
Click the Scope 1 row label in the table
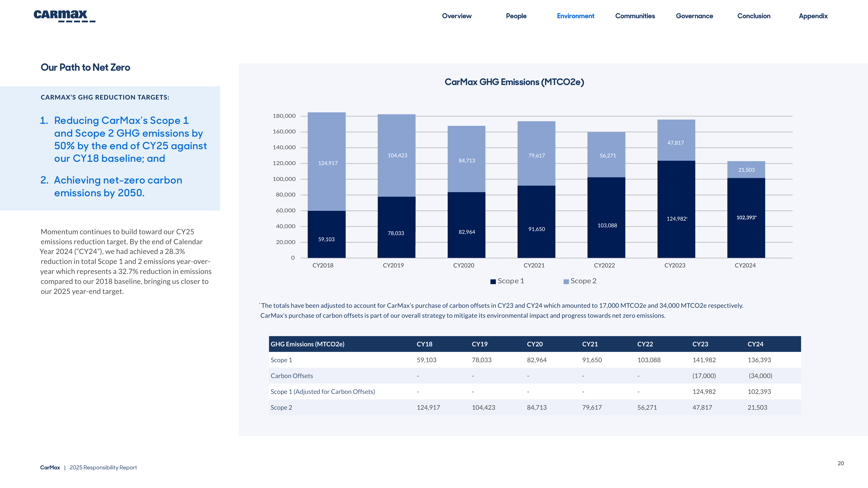coord(281,360)
